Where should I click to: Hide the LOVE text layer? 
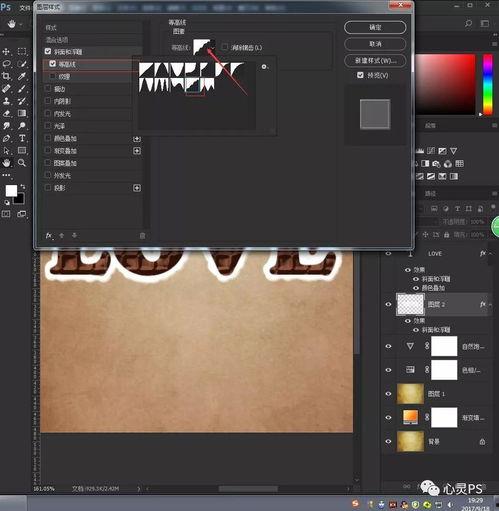pos(388,254)
